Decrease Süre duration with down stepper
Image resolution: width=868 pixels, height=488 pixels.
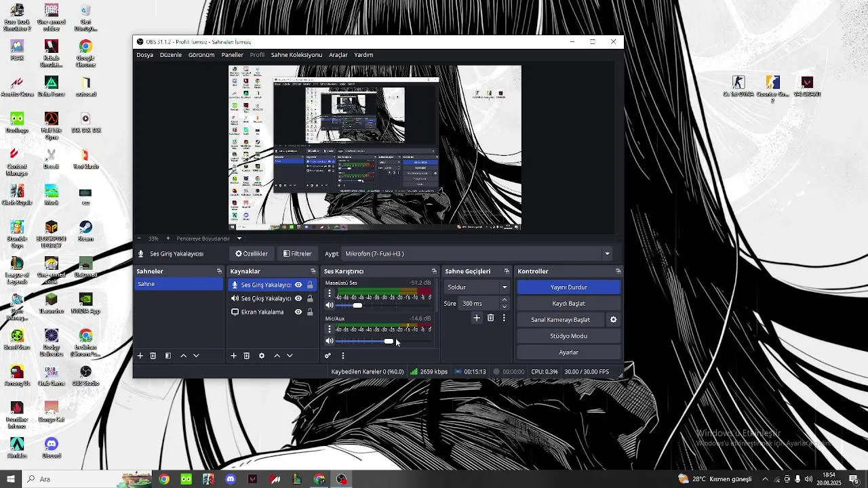[x=505, y=307]
